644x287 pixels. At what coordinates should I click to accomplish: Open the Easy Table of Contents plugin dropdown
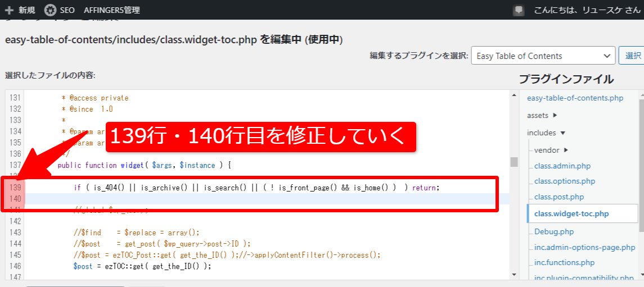[543, 56]
